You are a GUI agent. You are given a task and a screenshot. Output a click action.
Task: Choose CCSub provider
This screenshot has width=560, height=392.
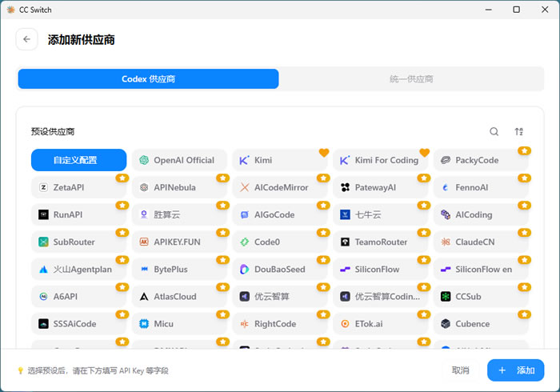click(481, 297)
